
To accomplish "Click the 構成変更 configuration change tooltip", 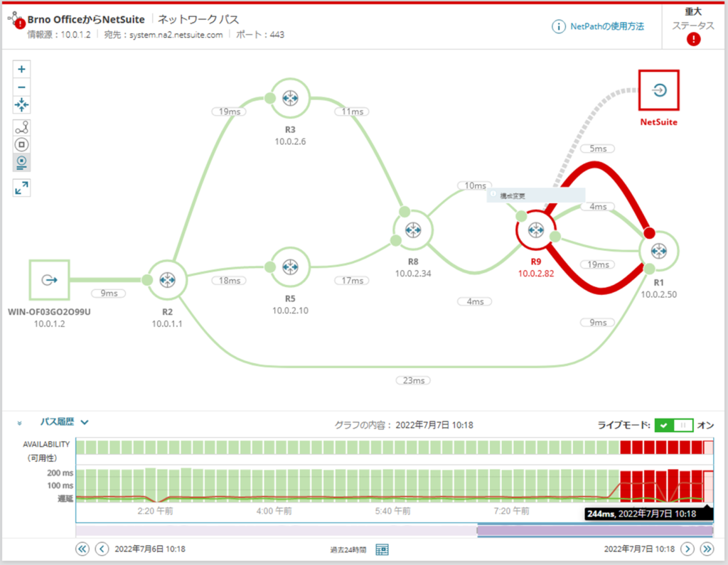I will 536,196.
